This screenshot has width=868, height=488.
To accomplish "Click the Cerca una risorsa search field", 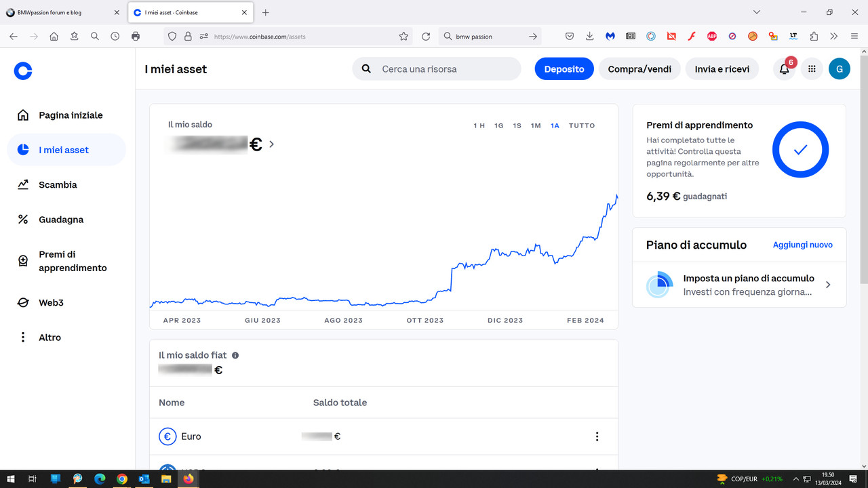I will [437, 68].
